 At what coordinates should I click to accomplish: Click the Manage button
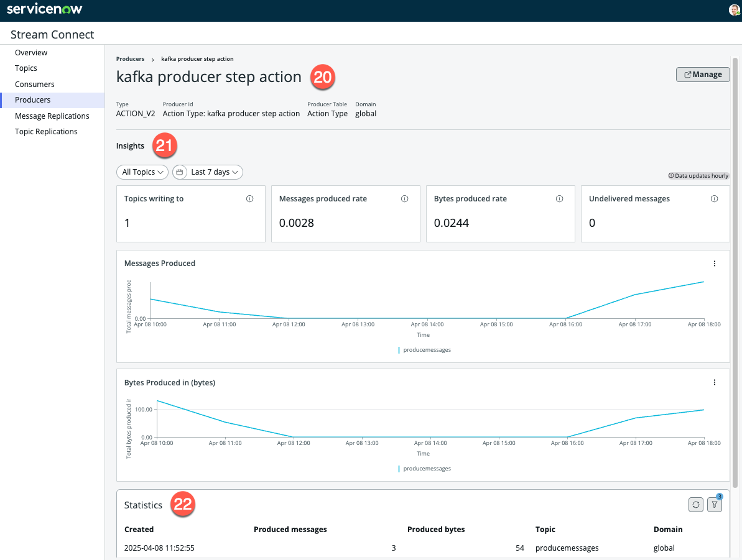tap(703, 74)
